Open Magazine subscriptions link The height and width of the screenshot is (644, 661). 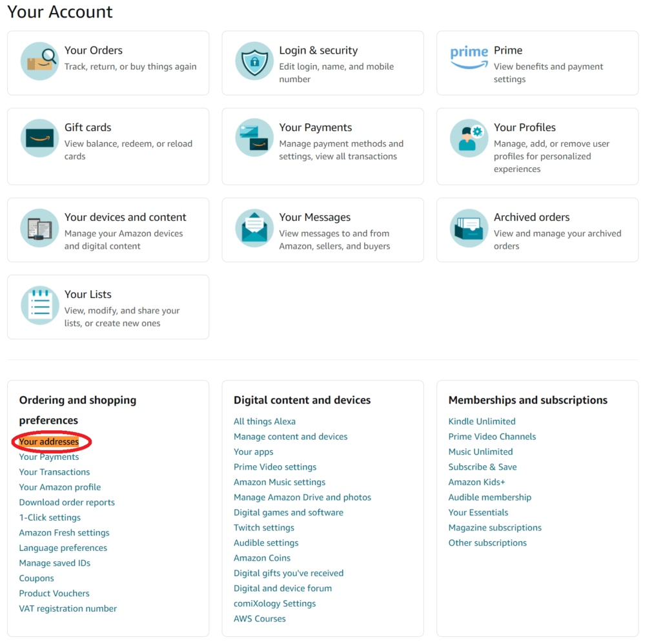pos(495,528)
